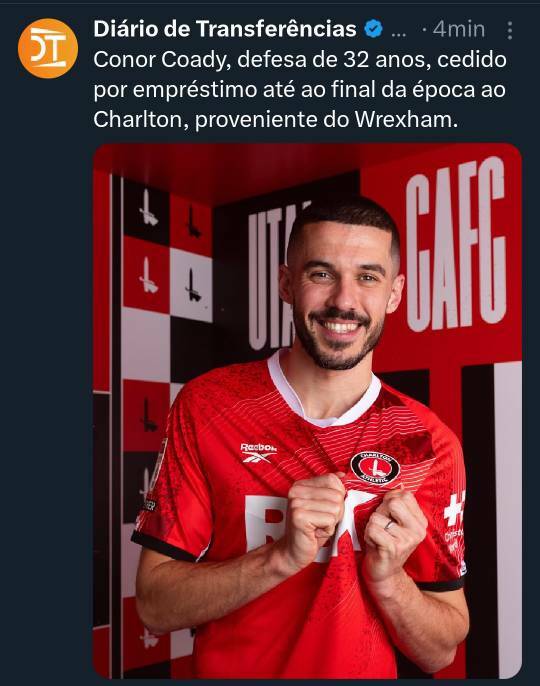This screenshot has width=540, height=686.
Task: Click the ring on player's finger
Action: coord(389,524)
